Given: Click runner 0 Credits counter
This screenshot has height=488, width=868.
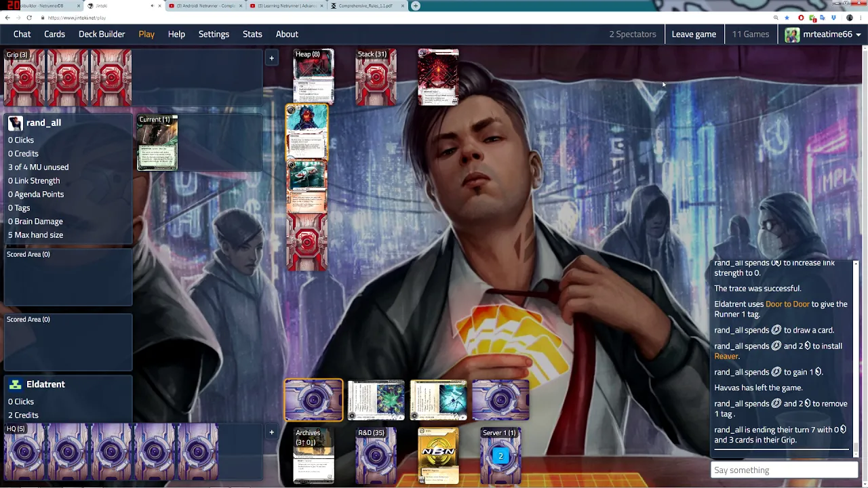Looking at the screenshot, I should pyautogui.click(x=23, y=153).
